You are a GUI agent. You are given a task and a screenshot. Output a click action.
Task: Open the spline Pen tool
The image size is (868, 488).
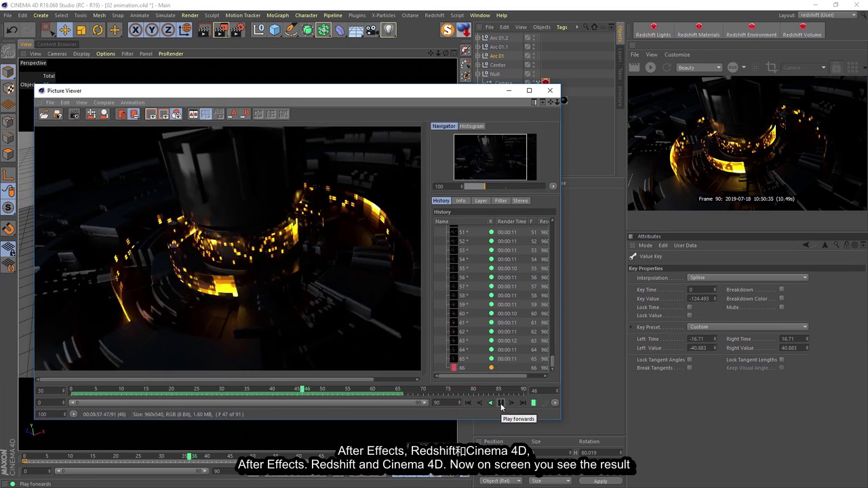click(x=291, y=30)
